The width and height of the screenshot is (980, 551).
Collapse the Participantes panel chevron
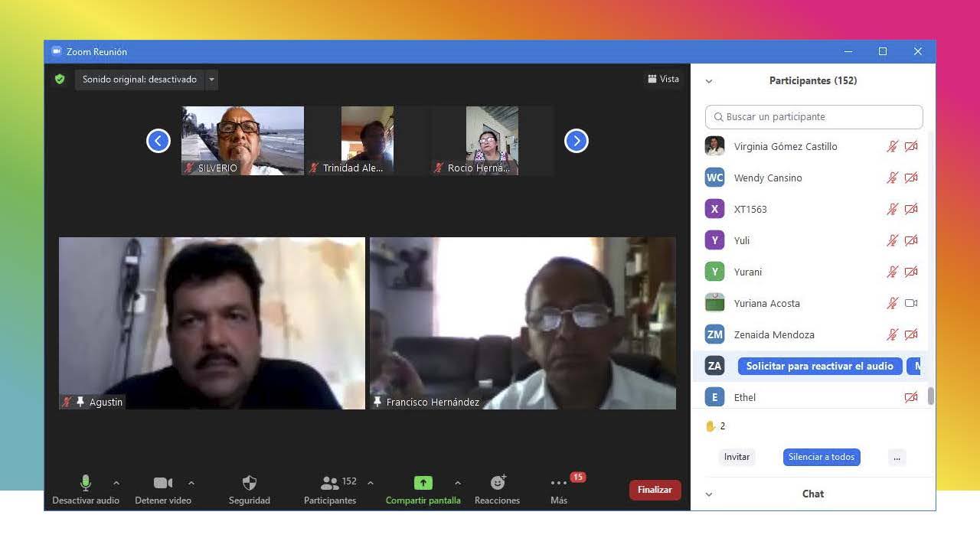click(709, 81)
